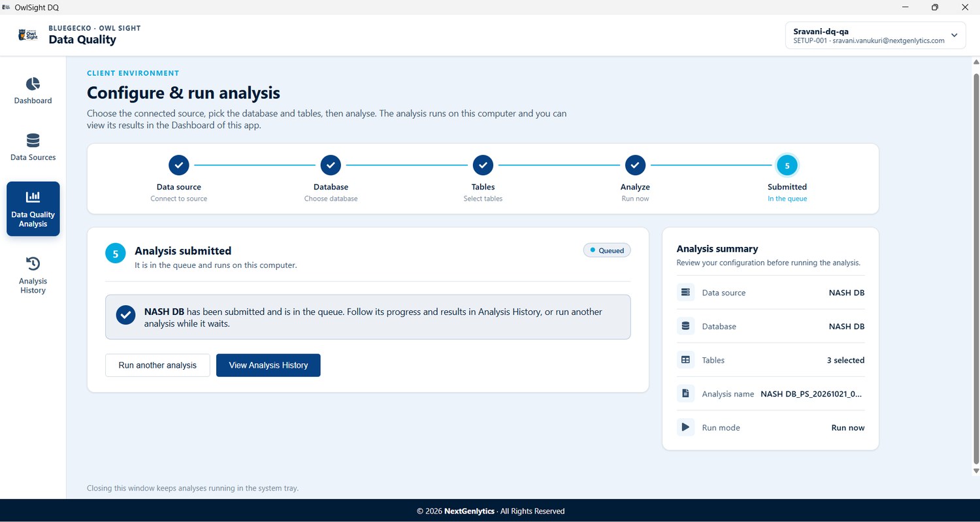Click the Analyze step checkmark circle
980x522 pixels.
point(635,165)
